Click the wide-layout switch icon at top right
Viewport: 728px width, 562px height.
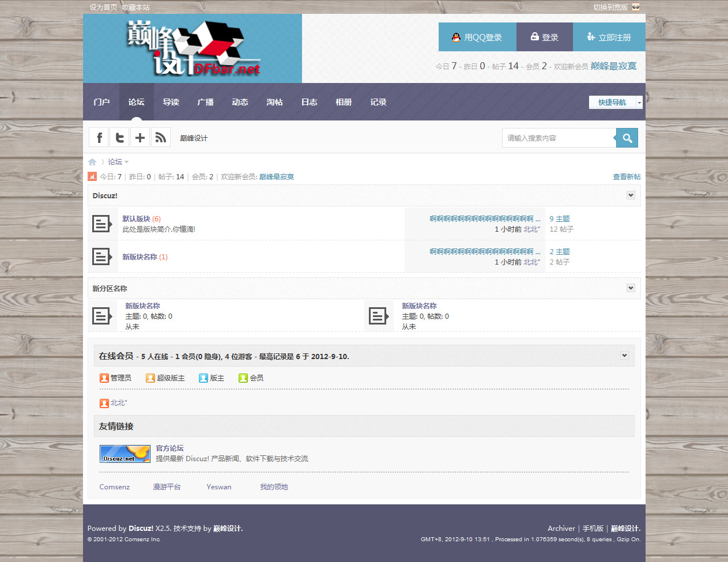tap(636, 7)
